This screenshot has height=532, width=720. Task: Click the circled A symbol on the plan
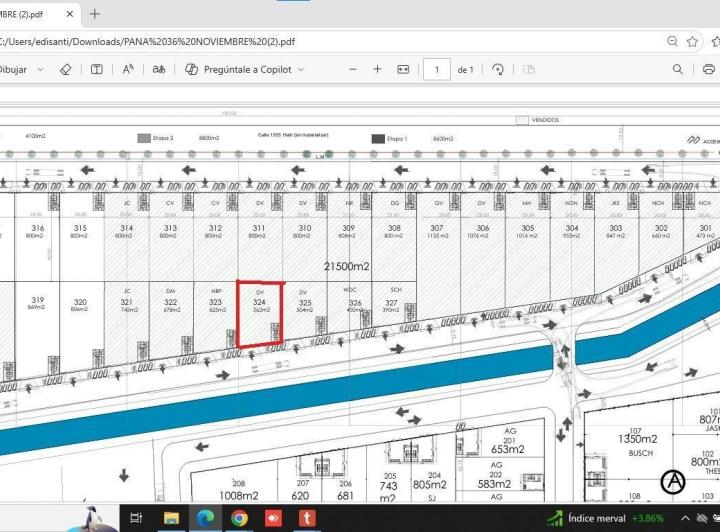click(673, 482)
